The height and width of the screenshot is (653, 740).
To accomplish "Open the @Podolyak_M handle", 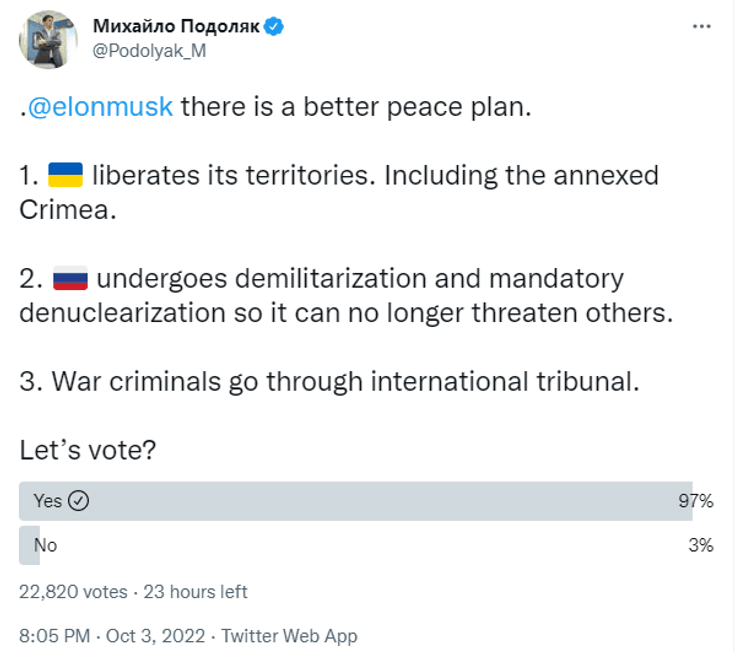I will click(x=149, y=52).
